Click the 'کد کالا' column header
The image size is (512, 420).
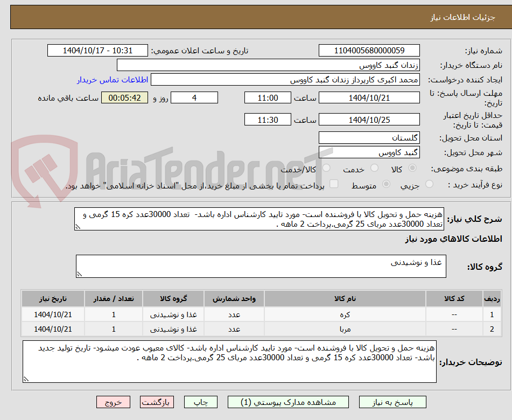click(454, 298)
